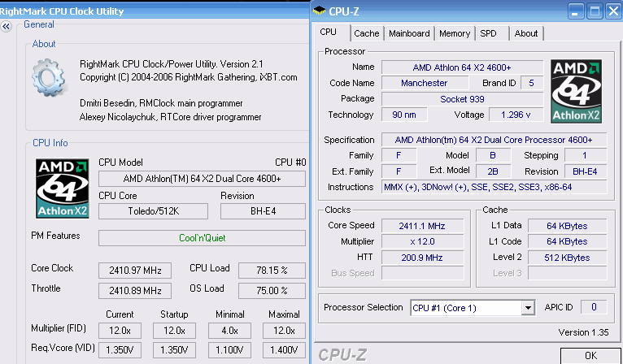
Task: Click the Version 1.35 text in CPU-Z
Action: coord(583,332)
